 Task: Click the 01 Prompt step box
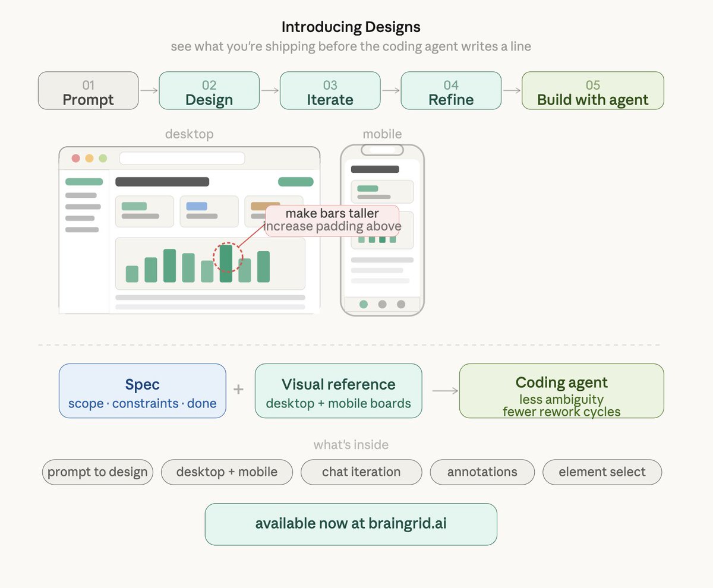click(88, 90)
